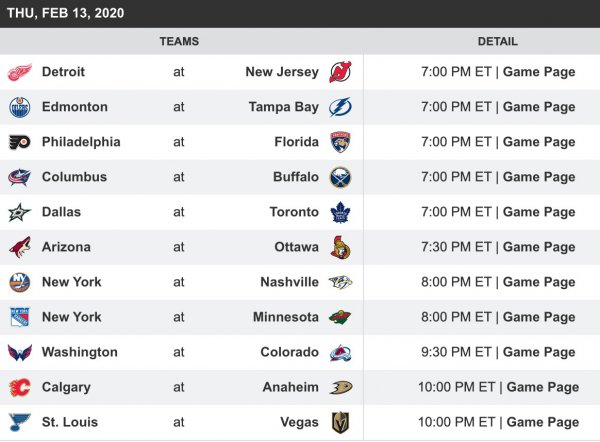
Task: Click the Columbus team name
Action: click(74, 177)
